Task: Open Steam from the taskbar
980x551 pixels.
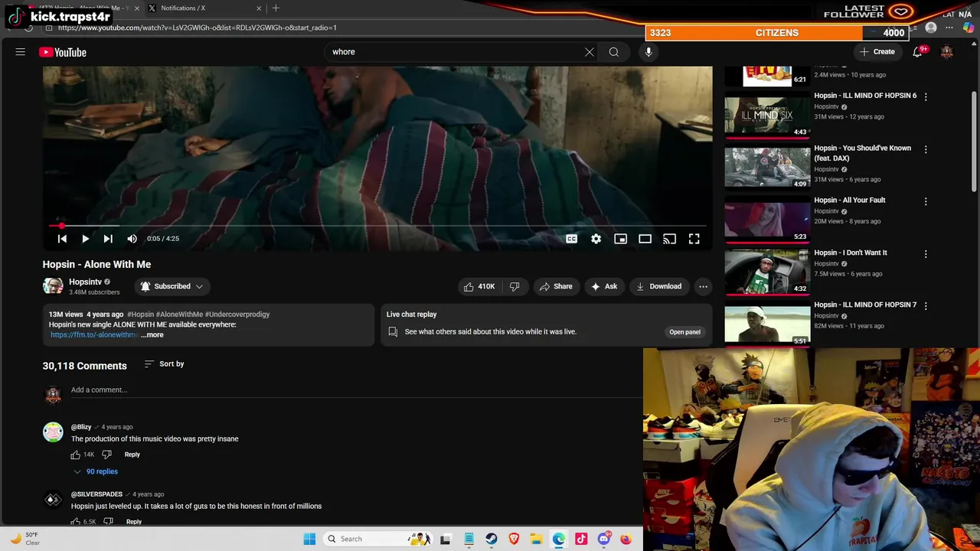Action: [491, 539]
